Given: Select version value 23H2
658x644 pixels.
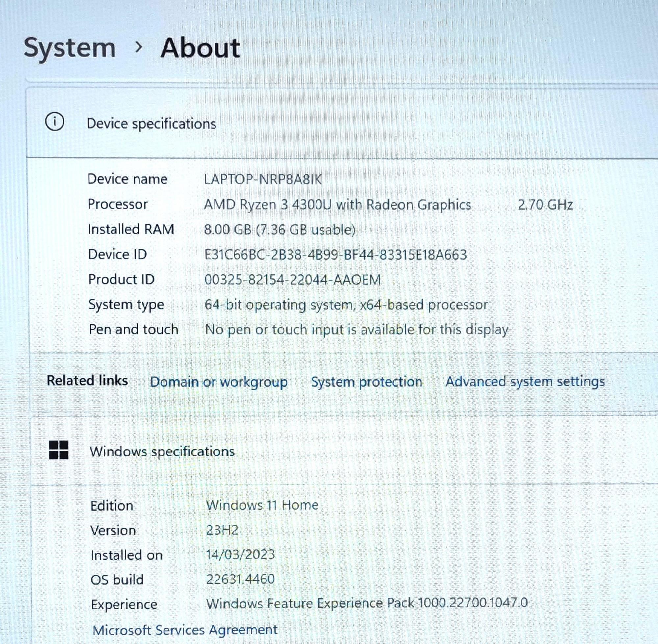Looking at the screenshot, I should click(222, 530).
